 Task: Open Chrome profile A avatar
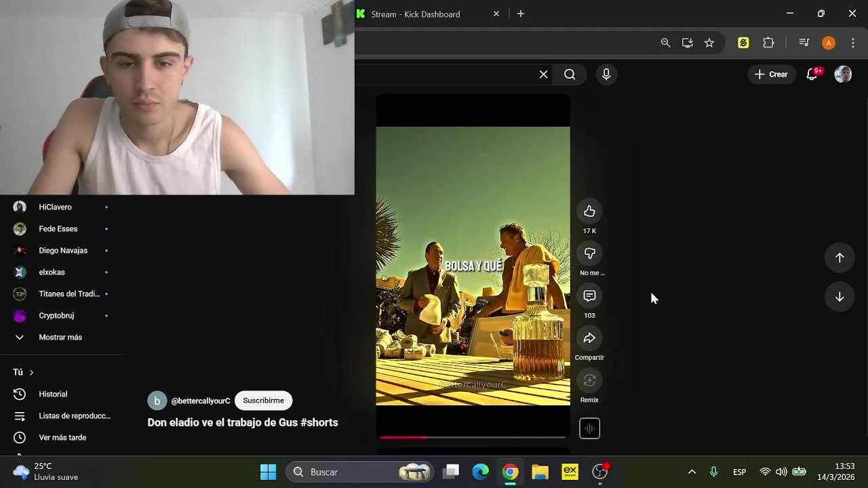(828, 43)
